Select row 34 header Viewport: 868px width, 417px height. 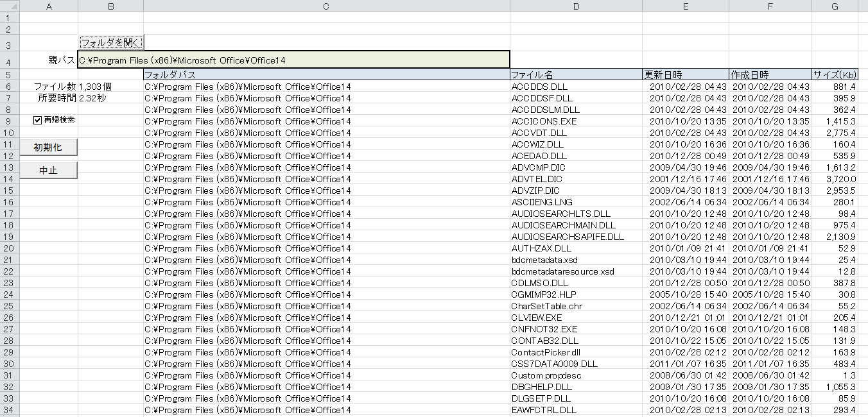pyautogui.click(x=10, y=409)
